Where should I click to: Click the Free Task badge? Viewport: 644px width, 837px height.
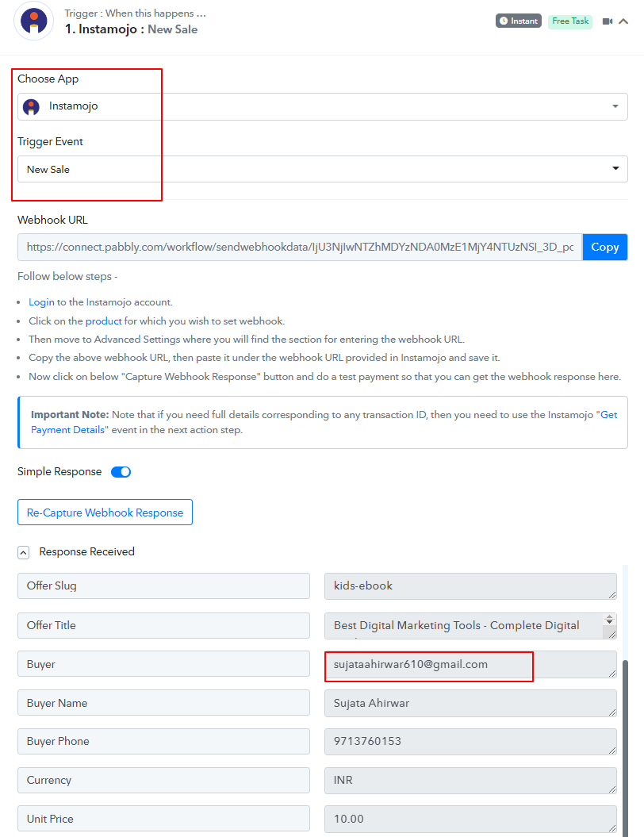coord(569,21)
